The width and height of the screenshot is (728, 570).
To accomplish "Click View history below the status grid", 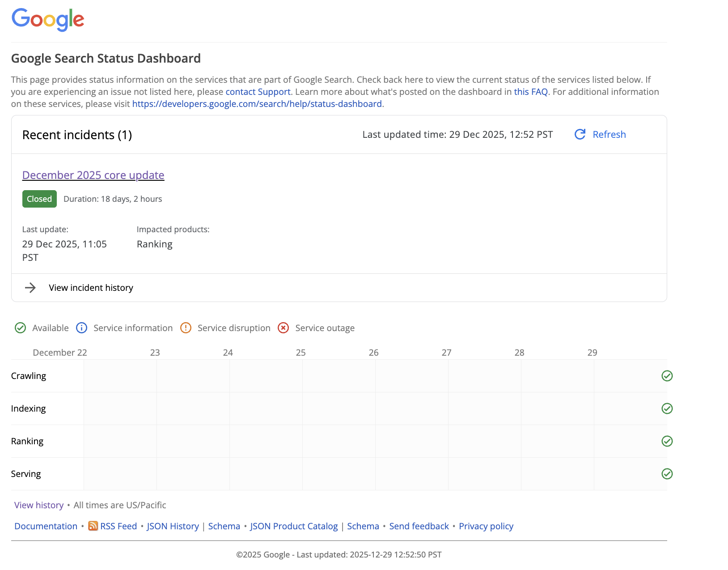I will [38, 505].
